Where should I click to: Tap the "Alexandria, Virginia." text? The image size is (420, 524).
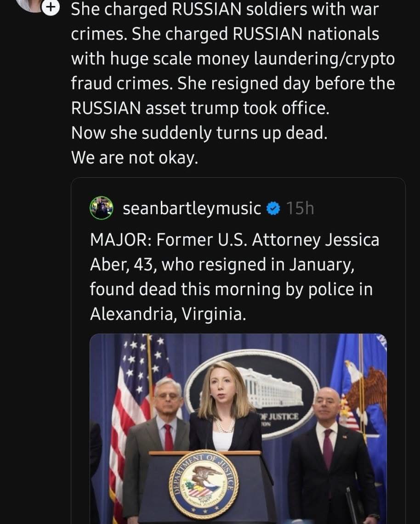point(165,313)
